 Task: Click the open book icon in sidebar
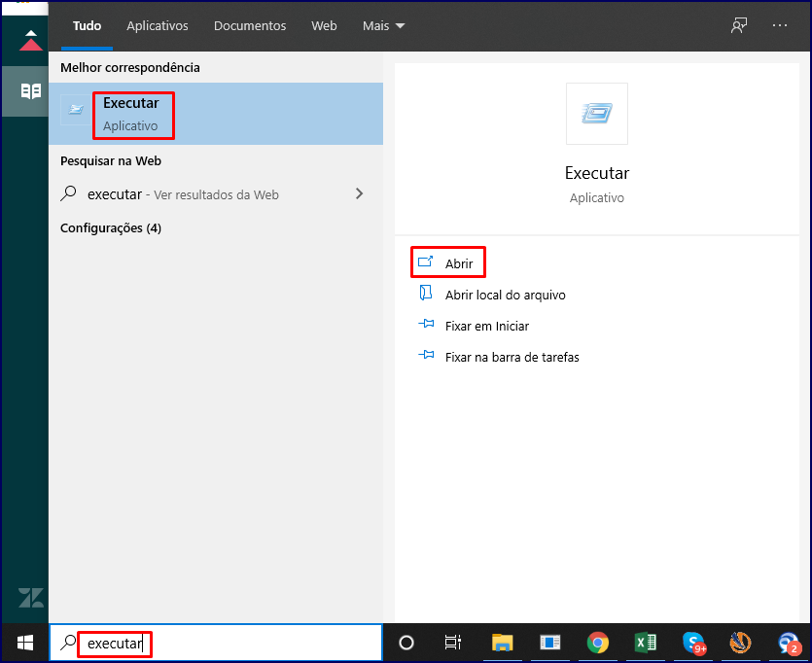30,91
